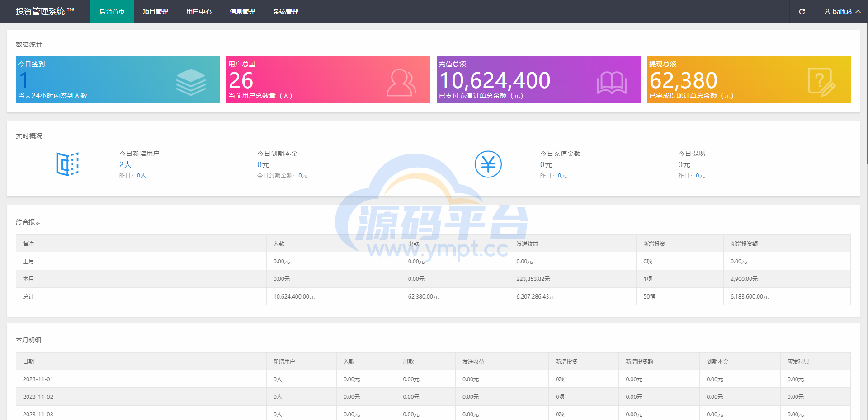This screenshot has width=868, height=420.
Task: Select the 后台首页 tab
Action: click(x=112, y=12)
